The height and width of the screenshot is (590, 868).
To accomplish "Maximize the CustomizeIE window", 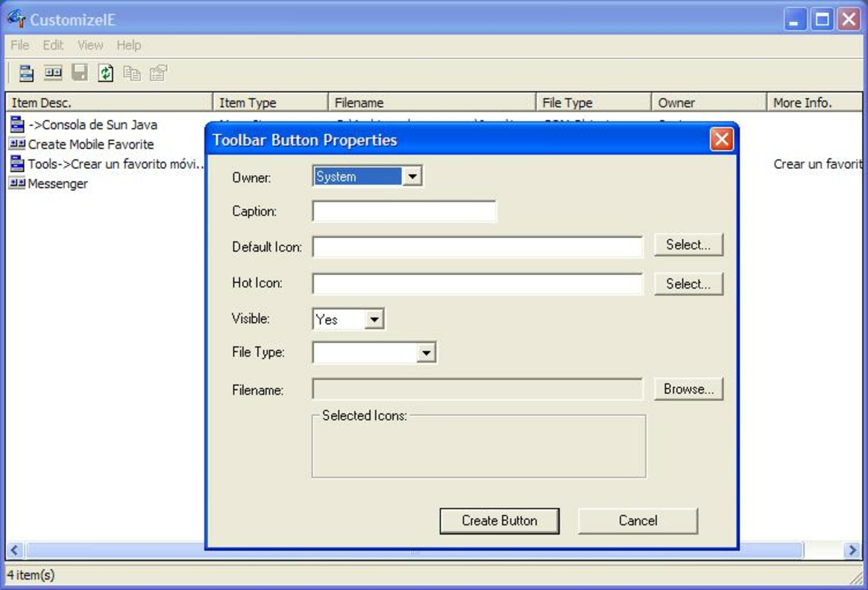I will pyautogui.click(x=822, y=19).
